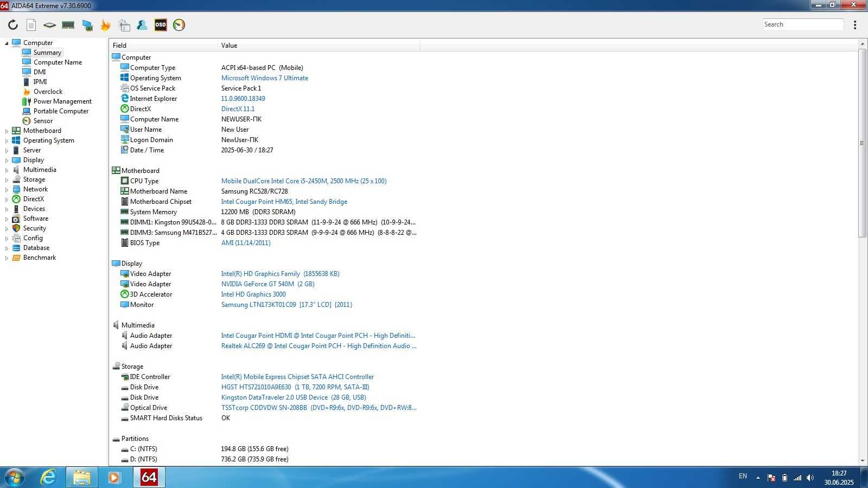Expand the Benchmark tree node
The width and height of the screenshot is (868, 488).
7,258
